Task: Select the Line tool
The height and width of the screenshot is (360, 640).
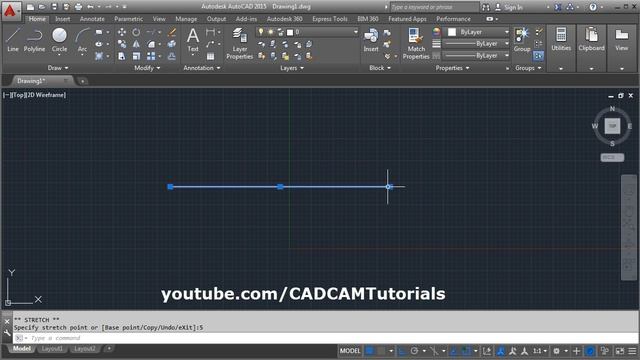Action: coord(13,40)
